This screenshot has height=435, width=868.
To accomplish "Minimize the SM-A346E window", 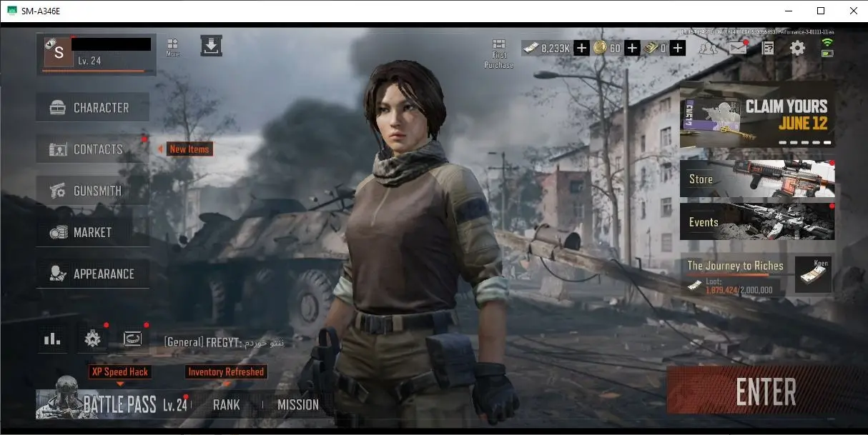I will point(789,11).
